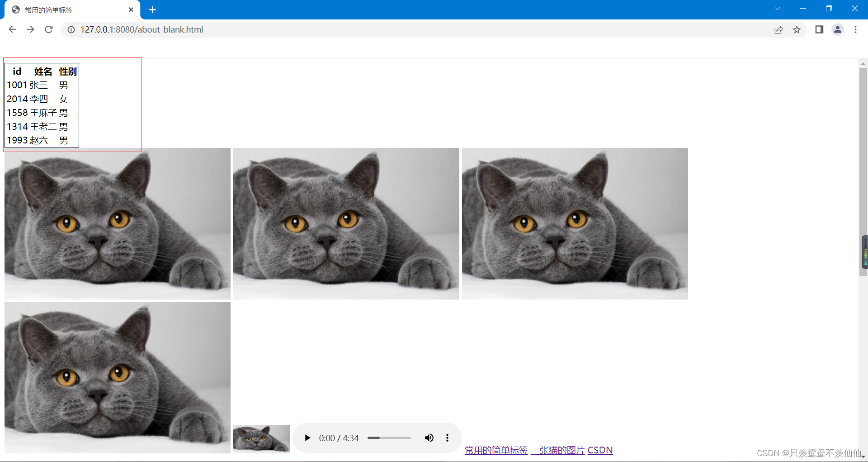868x462 pixels.
Task: Click the right cat image in the top row
Action: point(575,224)
